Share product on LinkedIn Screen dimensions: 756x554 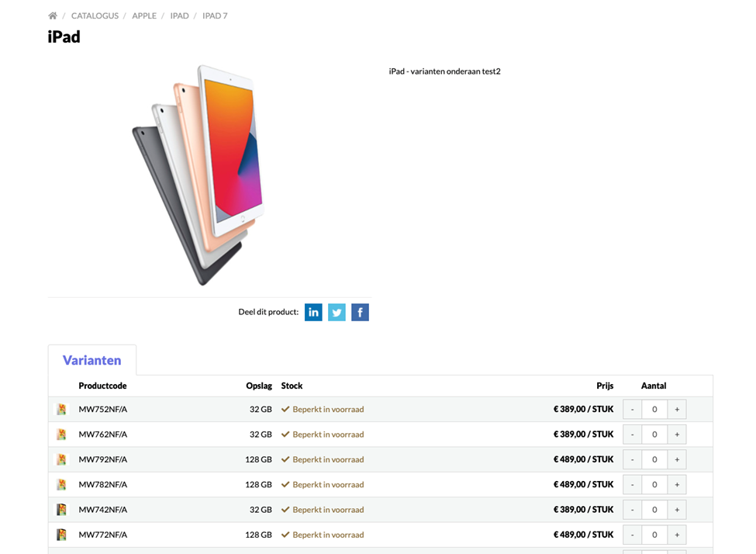[x=313, y=312]
